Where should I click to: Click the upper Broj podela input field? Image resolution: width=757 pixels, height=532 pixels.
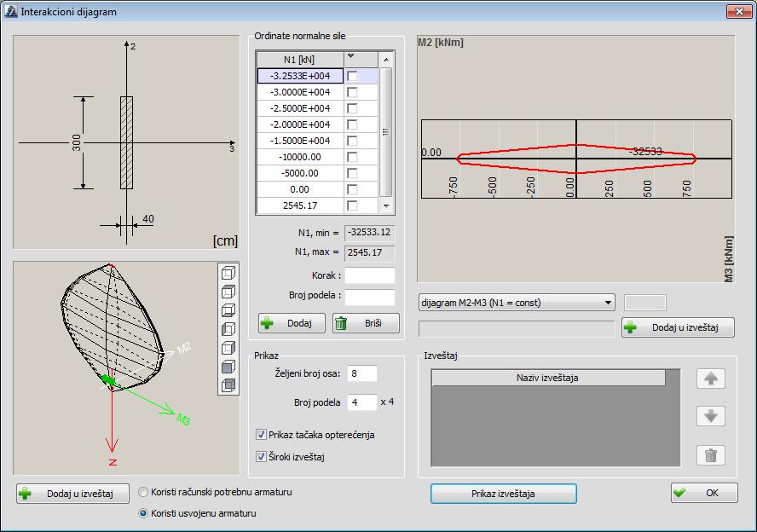(370, 297)
